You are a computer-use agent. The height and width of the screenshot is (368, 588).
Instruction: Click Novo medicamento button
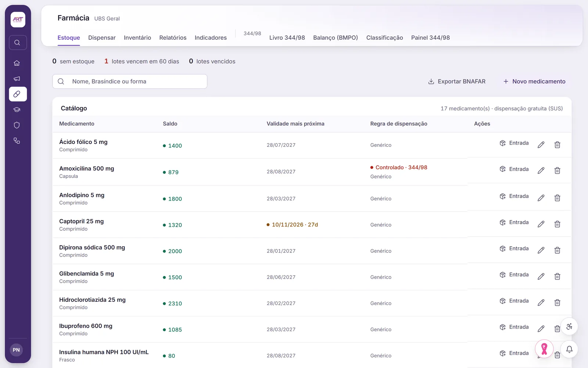(x=534, y=81)
